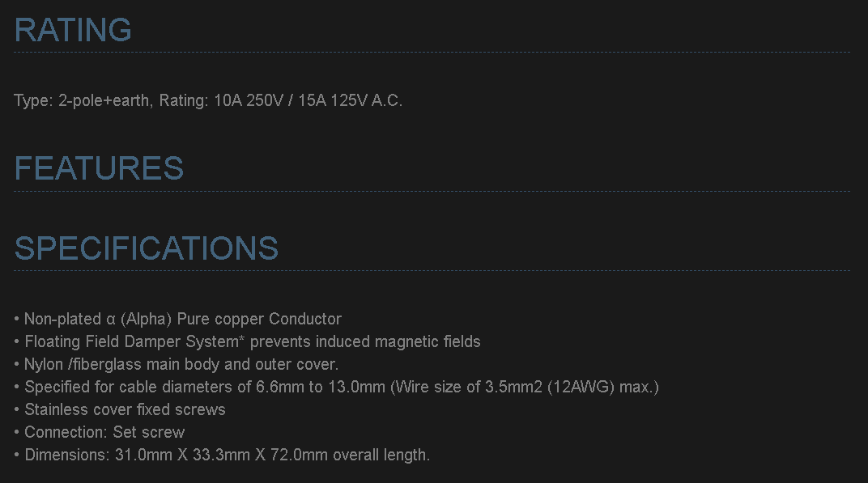Click the RATING section heading
The width and height of the screenshot is (868, 483).
tap(73, 30)
